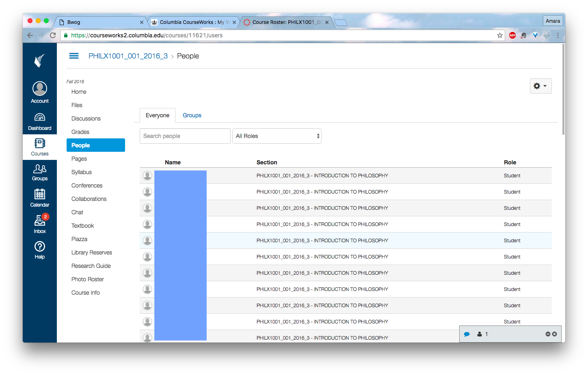Viewport: 588px width, 375px height.
Task: Open the Textbook link
Action: click(x=82, y=226)
